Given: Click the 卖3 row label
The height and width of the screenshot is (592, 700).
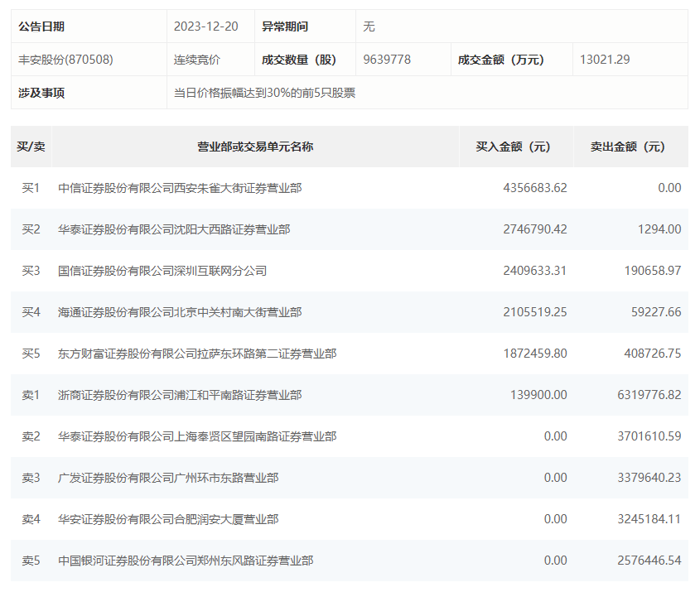Looking at the screenshot, I should click(31, 478).
